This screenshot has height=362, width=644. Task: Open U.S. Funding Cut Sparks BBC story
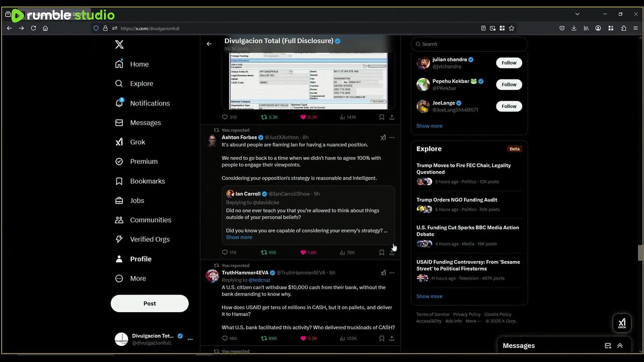coord(469,236)
